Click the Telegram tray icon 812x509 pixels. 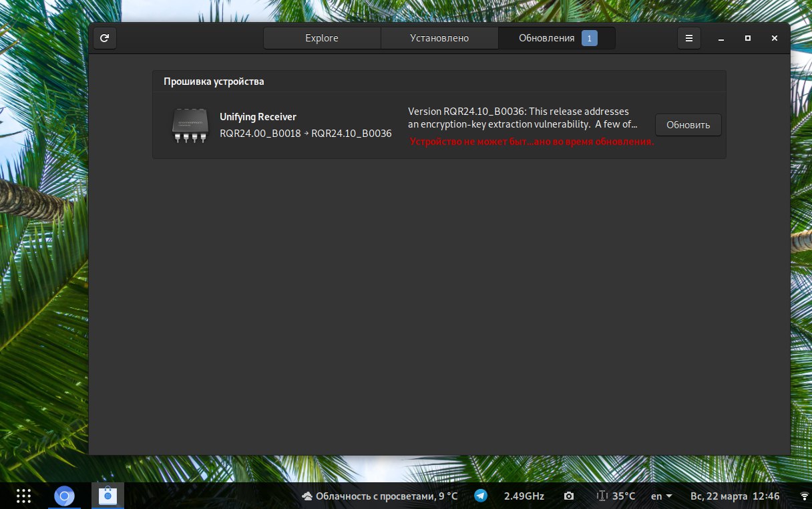[481, 496]
